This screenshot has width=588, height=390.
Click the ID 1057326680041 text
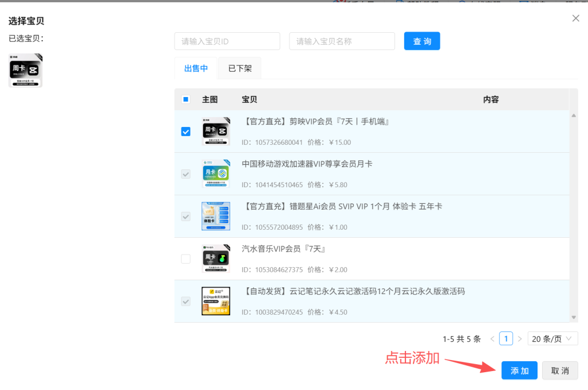[272, 142]
